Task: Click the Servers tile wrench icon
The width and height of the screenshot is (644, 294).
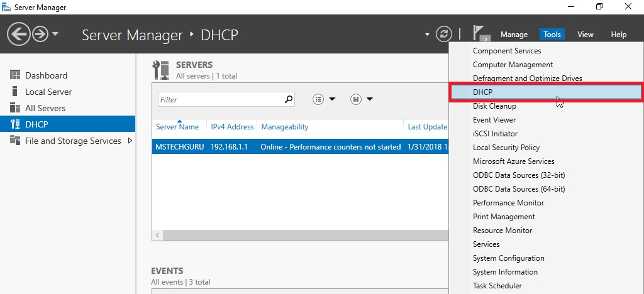Action: pos(160,70)
